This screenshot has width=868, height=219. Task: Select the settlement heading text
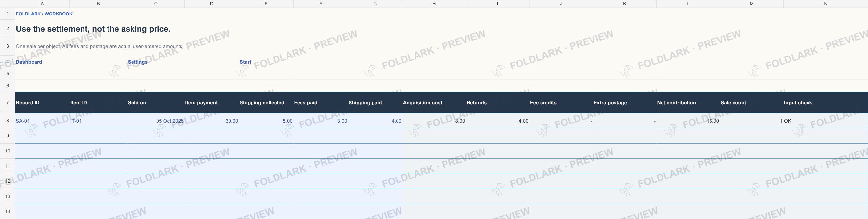(x=93, y=29)
